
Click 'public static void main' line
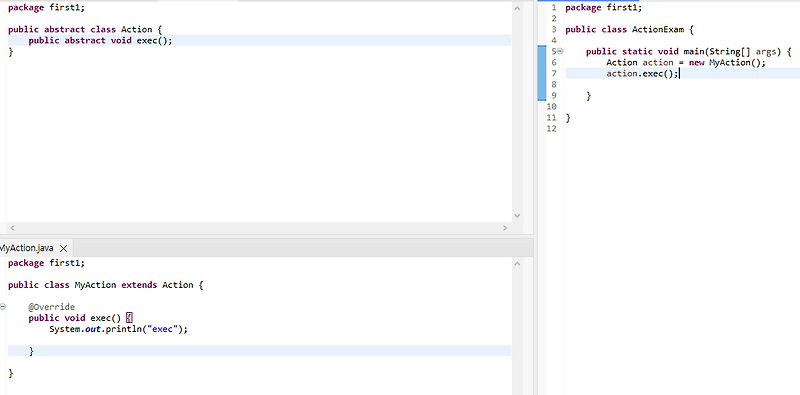tap(688, 52)
